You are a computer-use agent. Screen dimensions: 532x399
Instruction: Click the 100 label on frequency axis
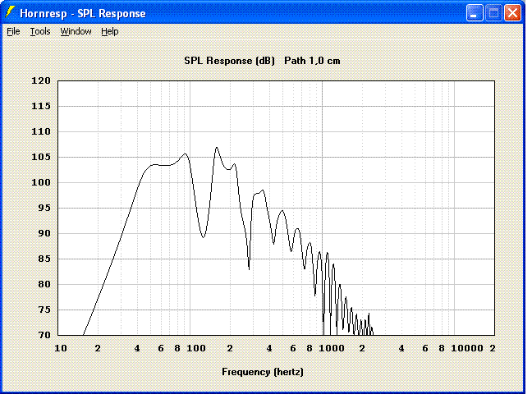[196, 348]
